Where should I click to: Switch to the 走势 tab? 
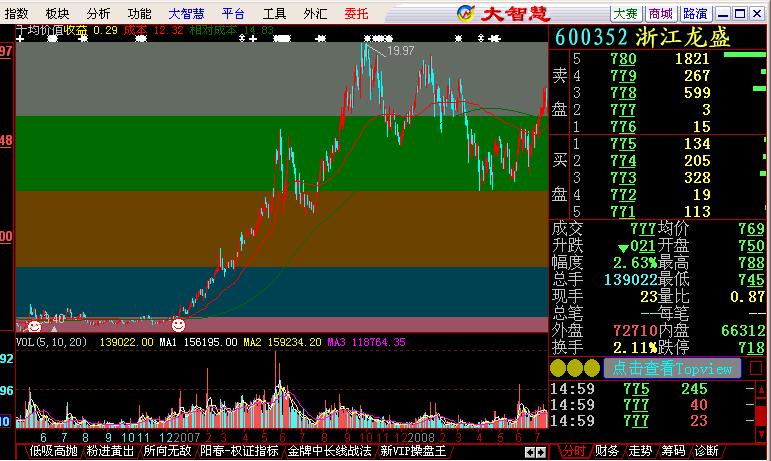(640, 451)
